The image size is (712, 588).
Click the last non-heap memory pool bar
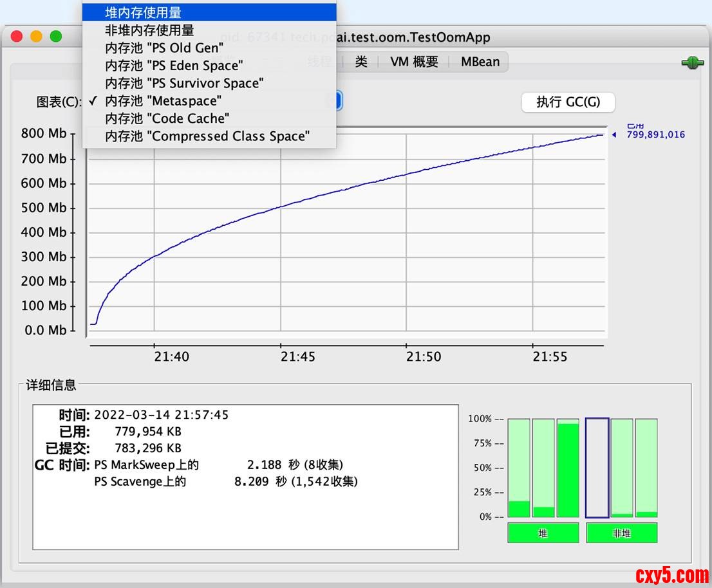point(646,468)
